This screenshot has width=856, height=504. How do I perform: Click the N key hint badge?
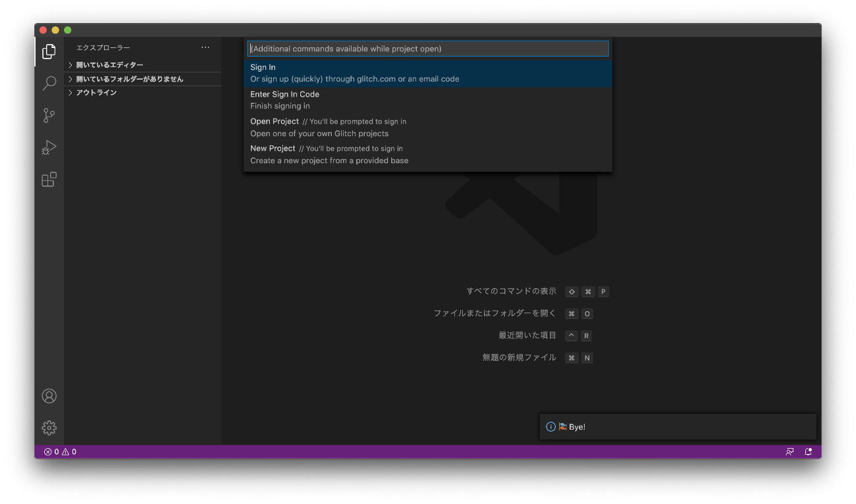587,358
